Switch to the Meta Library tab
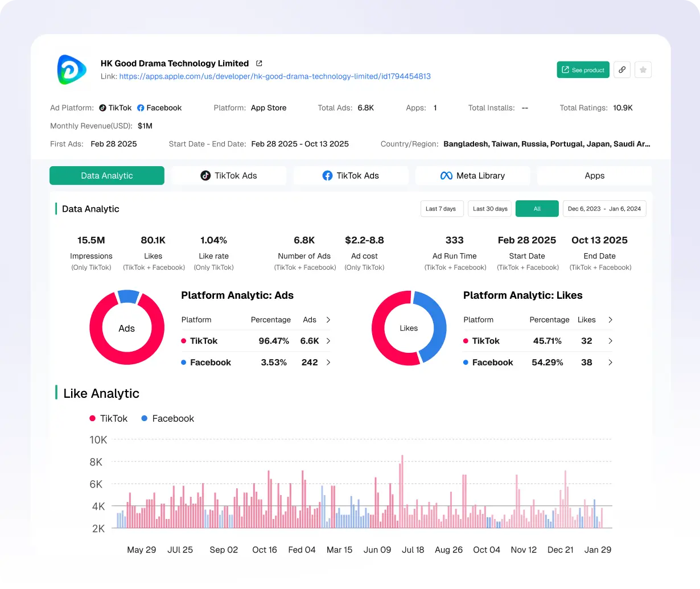This screenshot has height=589, width=700. pyautogui.click(x=472, y=175)
